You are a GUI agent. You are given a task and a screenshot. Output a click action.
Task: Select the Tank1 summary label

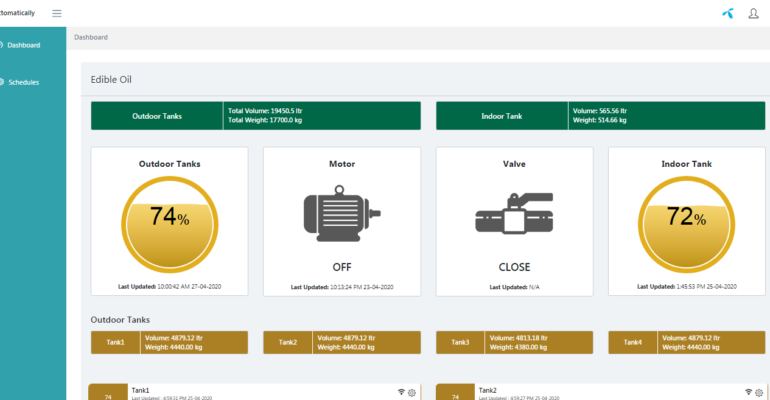116,342
